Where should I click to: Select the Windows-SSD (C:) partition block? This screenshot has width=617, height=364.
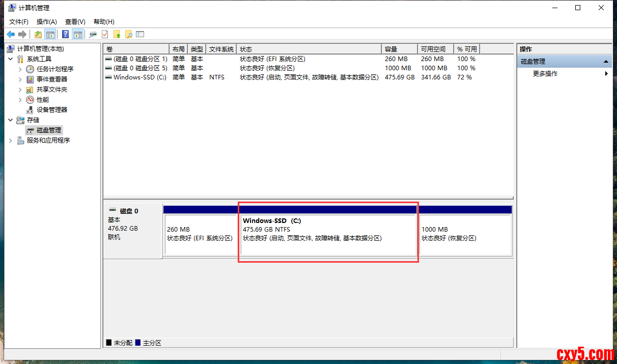click(328, 234)
